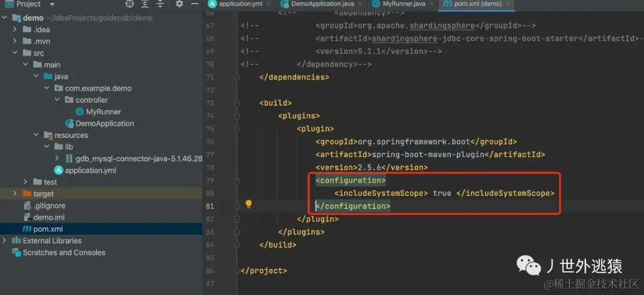
Task: Open the Project view dropdown
Action: coord(52,4)
